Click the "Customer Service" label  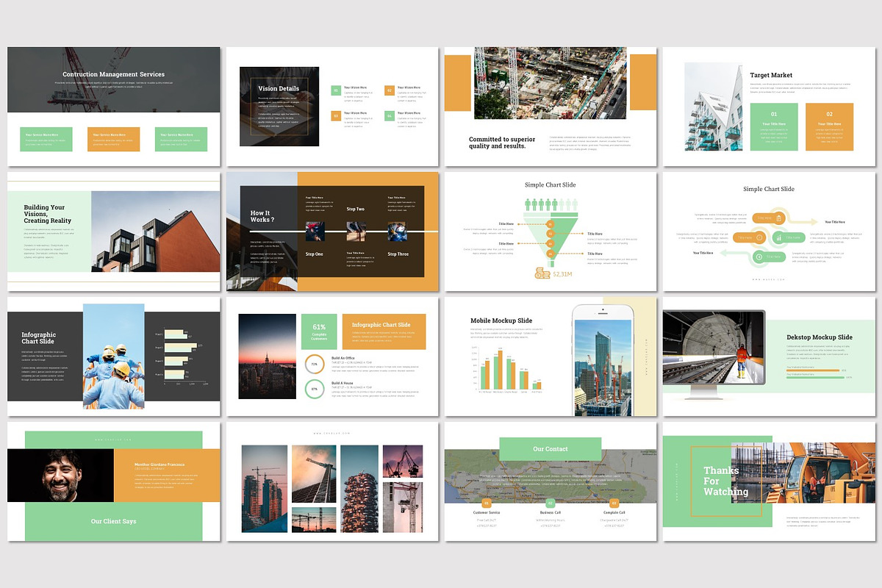[x=487, y=512]
